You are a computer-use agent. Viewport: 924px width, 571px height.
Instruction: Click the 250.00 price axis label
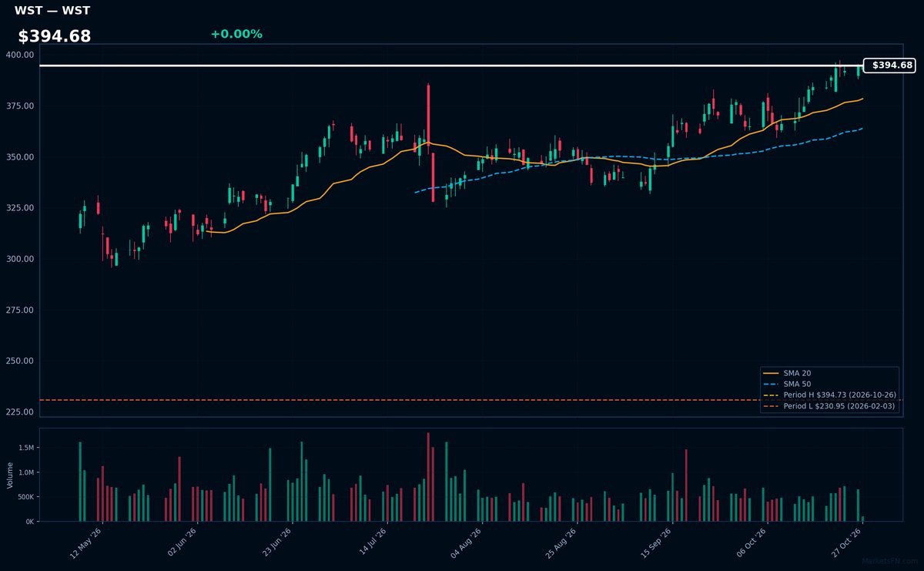pyautogui.click(x=19, y=361)
